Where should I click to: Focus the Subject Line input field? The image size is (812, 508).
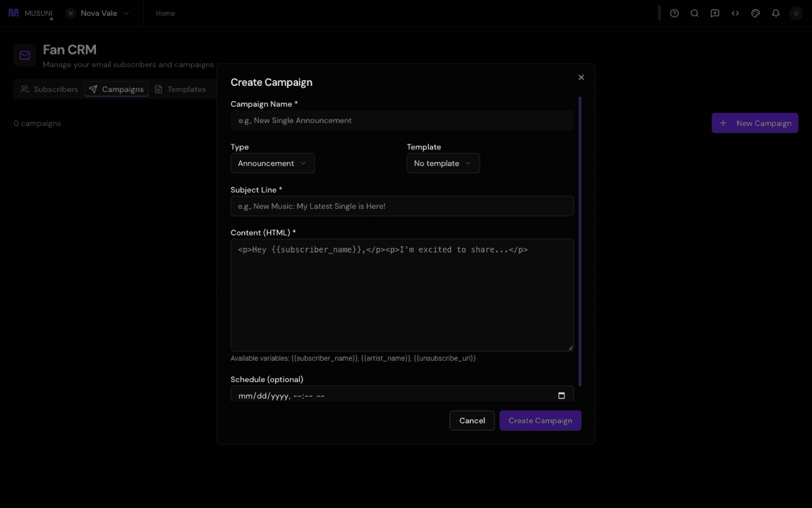coord(402,206)
